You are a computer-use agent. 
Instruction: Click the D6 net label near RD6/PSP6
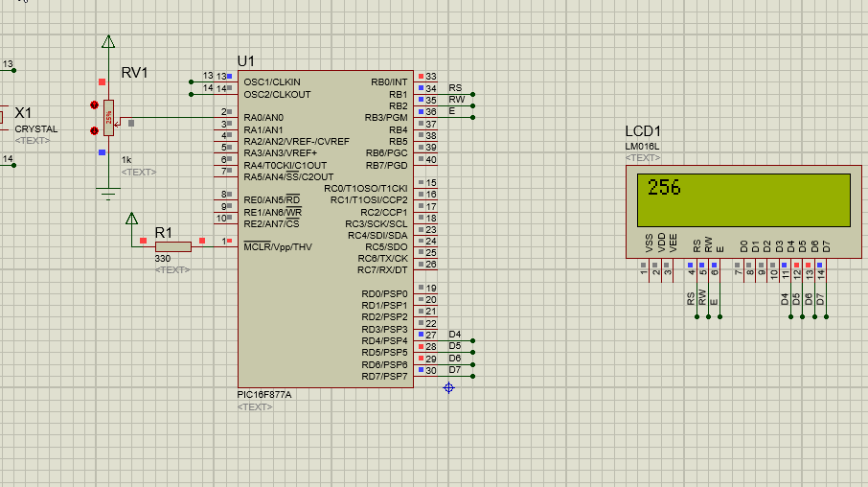click(455, 358)
